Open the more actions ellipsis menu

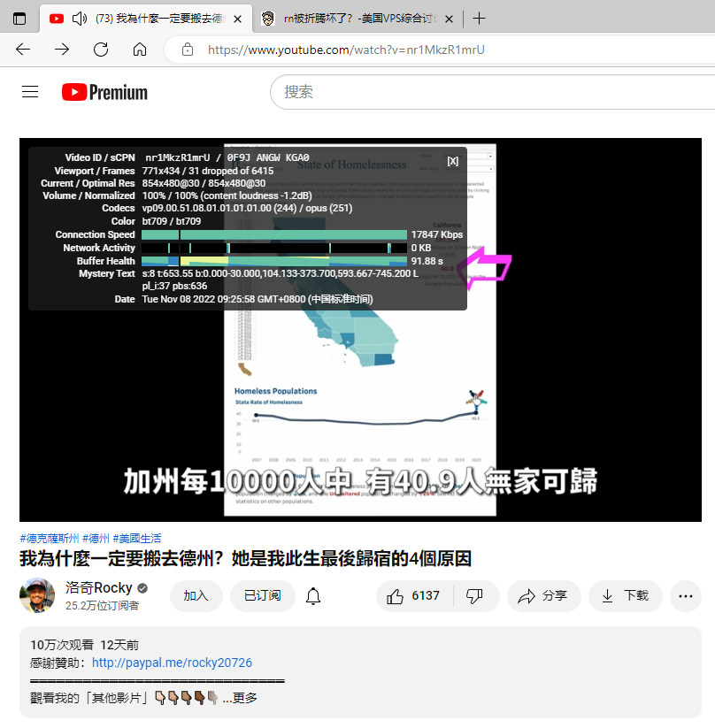click(x=686, y=595)
